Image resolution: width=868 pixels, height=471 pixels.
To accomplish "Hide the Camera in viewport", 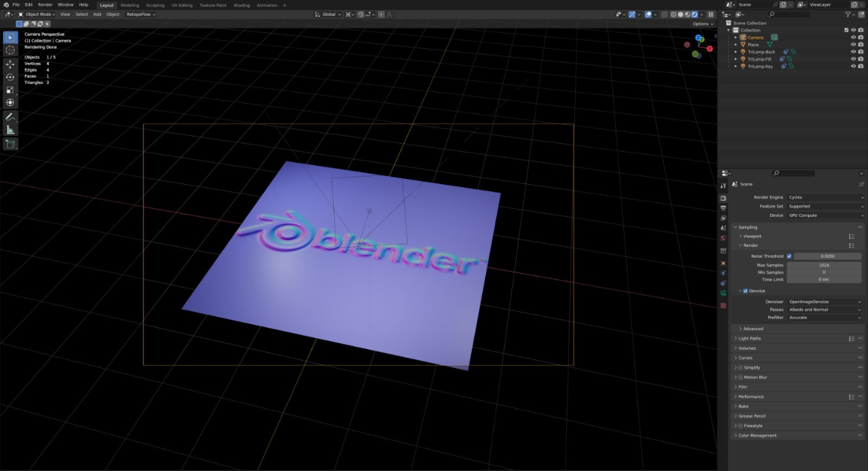I will tap(853, 37).
